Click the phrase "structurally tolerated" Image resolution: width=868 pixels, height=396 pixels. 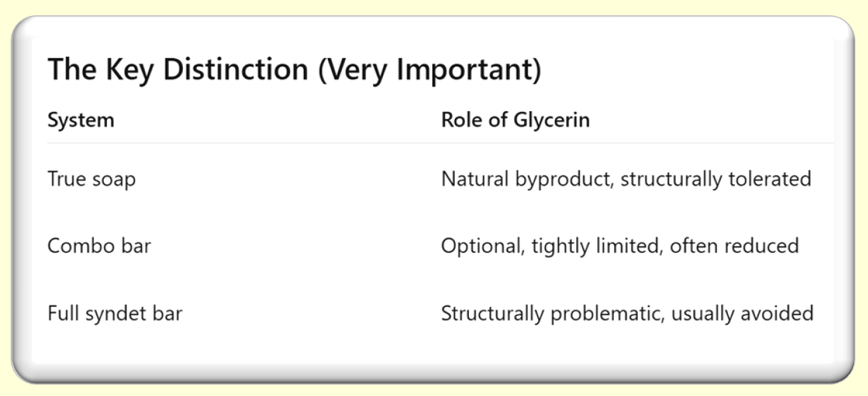click(x=716, y=179)
